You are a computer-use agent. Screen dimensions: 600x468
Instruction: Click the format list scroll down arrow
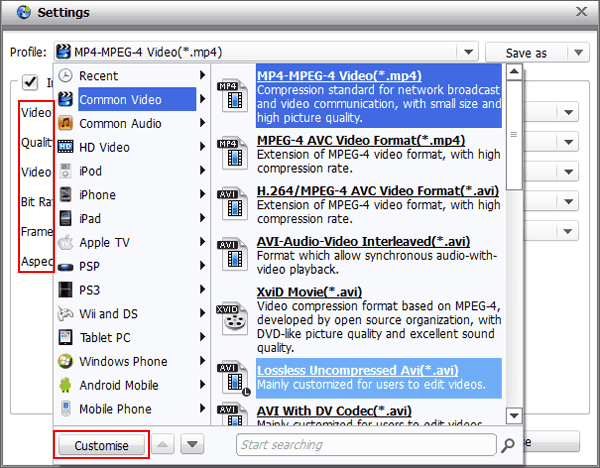coord(514,416)
